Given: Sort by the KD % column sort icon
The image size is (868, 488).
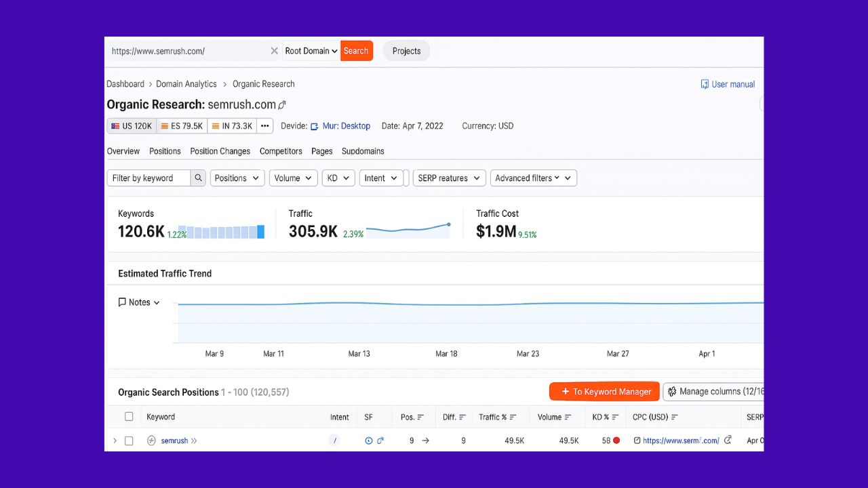Looking at the screenshot, I should [616, 418].
